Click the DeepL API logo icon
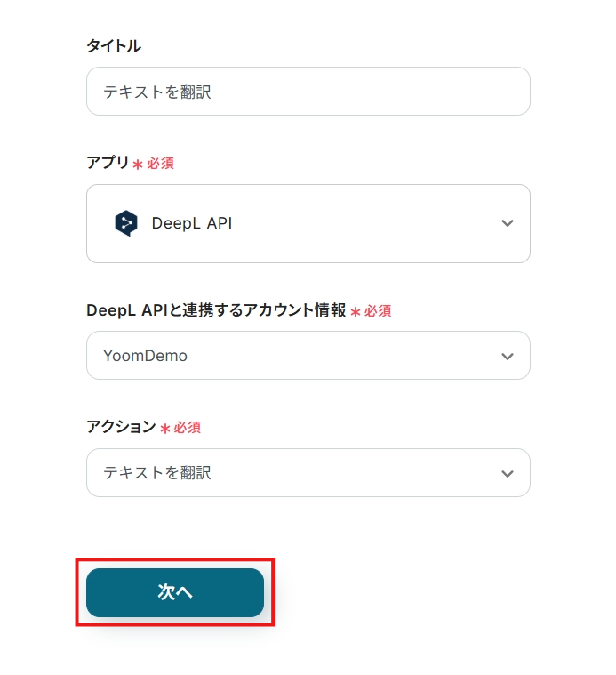The image size is (616, 675). [126, 223]
